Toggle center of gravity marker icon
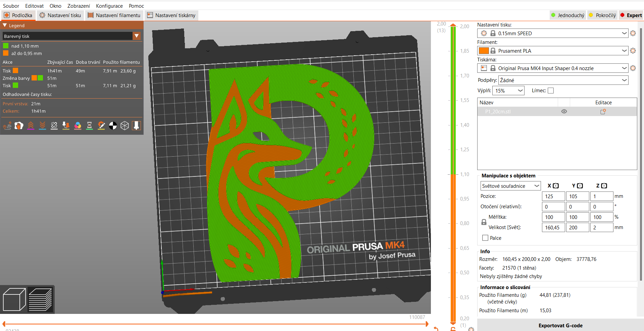This screenshot has height=331, width=644. (x=113, y=126)
